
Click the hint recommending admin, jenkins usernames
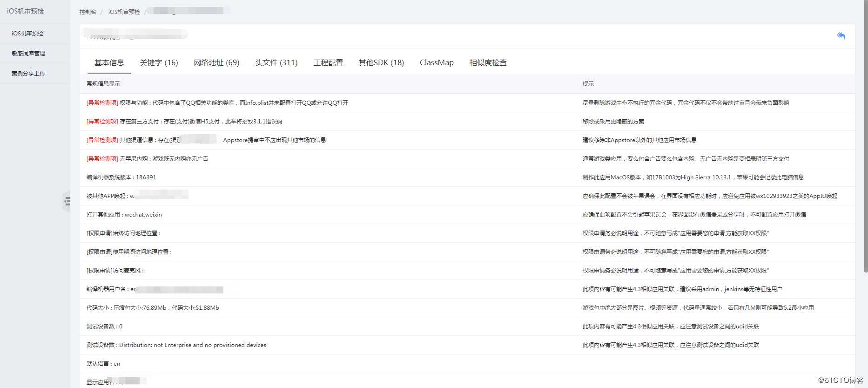[x=682, y=289]
